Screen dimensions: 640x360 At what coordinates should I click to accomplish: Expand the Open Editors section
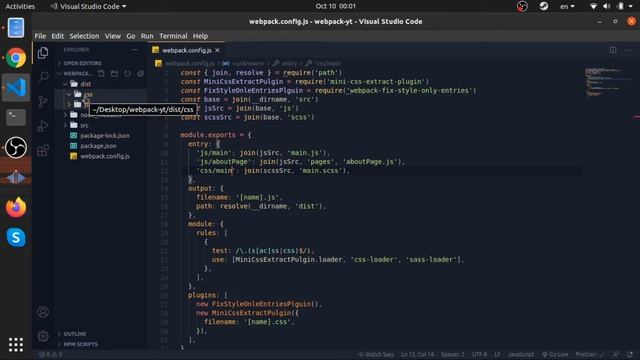82,63
